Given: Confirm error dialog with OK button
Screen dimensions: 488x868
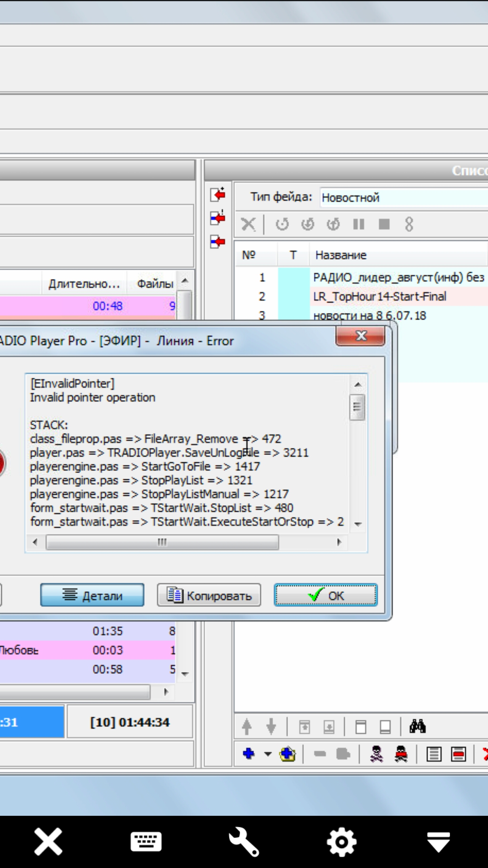Looking at the screenshot, I should (326, 595).
